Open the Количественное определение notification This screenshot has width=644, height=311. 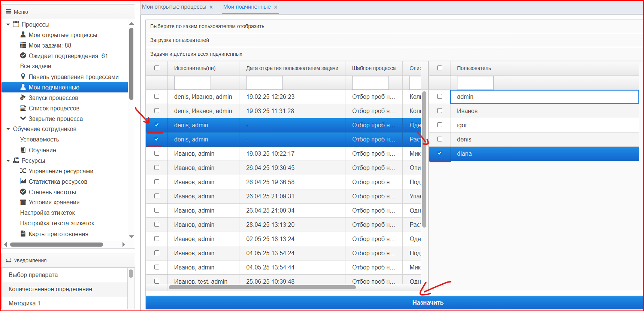pyautogui.click(x=65, y=289)
